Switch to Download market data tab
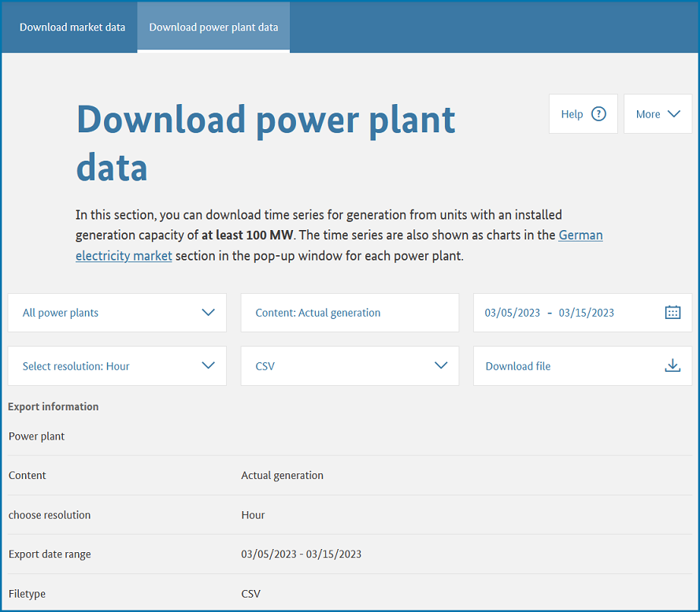This screenshot has height=612, width=700. (72, 27)
